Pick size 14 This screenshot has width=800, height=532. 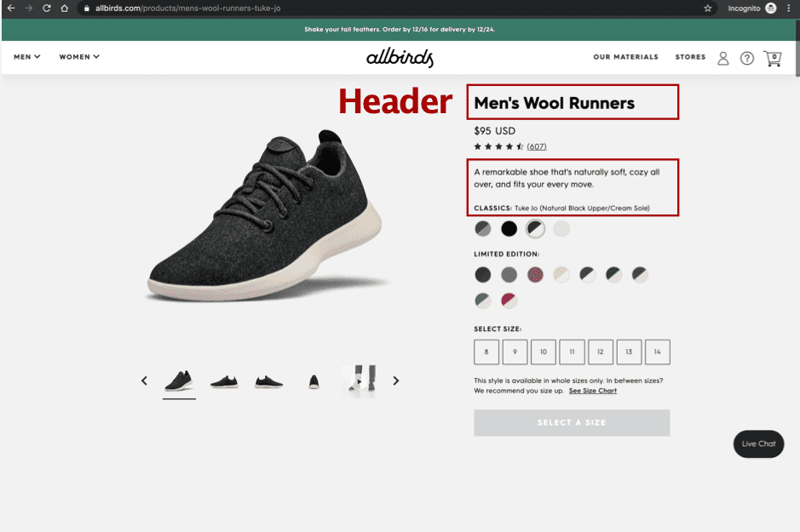[x=657, y=352]
